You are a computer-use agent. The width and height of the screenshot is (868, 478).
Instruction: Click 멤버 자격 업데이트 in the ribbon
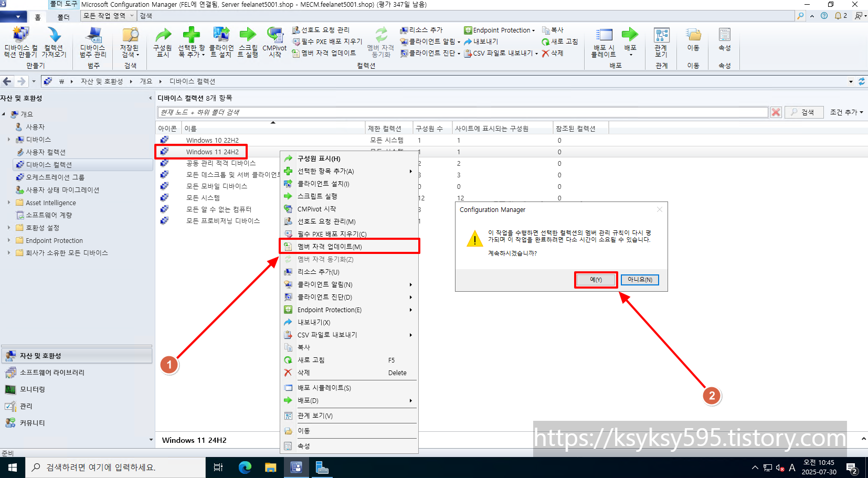pos(324,53)
